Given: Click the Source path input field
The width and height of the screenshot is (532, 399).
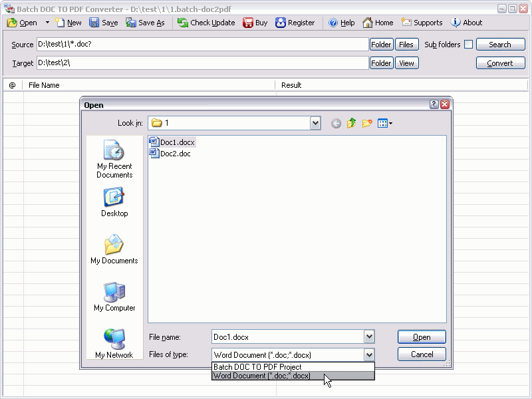Looking at the screenshot, I should (x=203, y=45).
